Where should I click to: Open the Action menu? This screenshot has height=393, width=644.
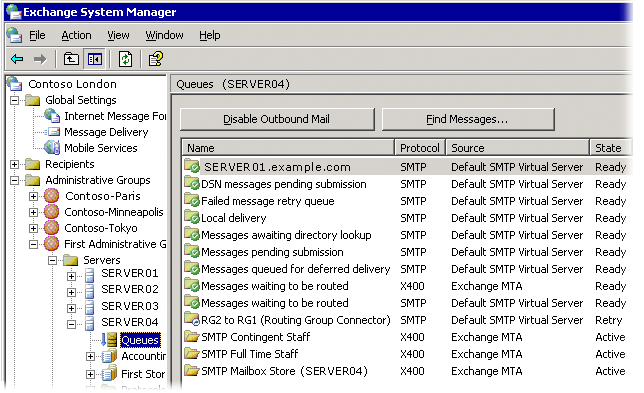click(76, 35)
